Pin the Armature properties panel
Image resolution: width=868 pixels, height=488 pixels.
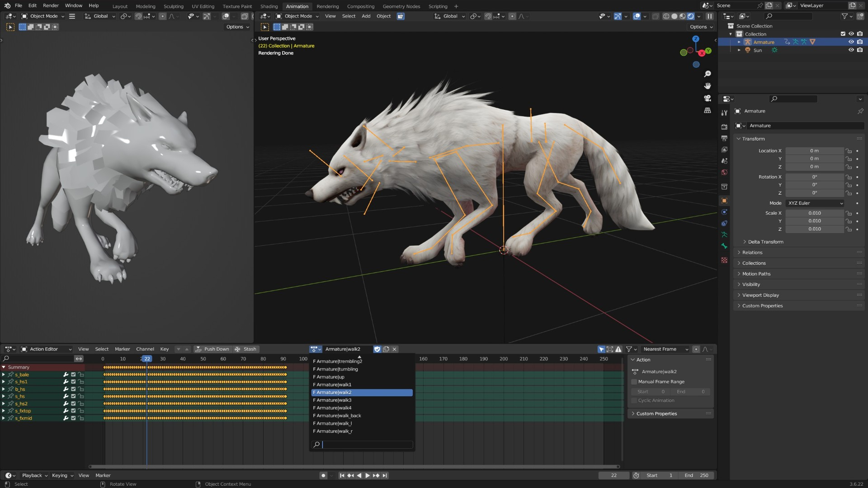pos(860,111)
